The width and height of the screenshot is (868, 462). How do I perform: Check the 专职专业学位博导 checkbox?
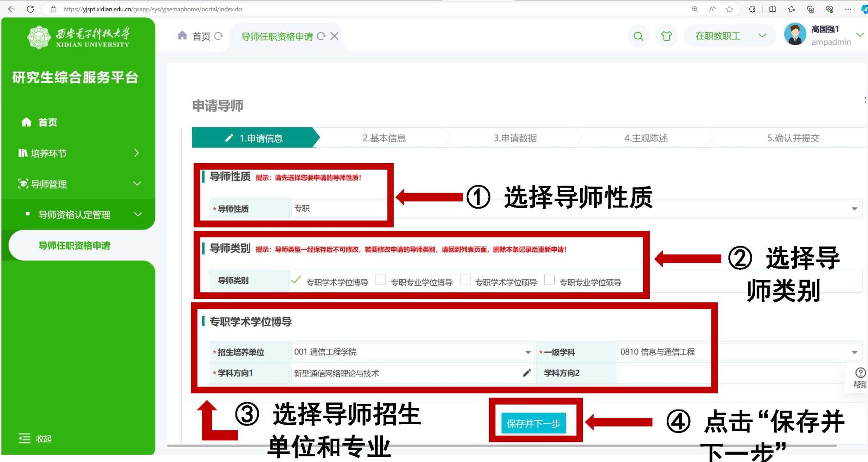[x=381, y=281]
